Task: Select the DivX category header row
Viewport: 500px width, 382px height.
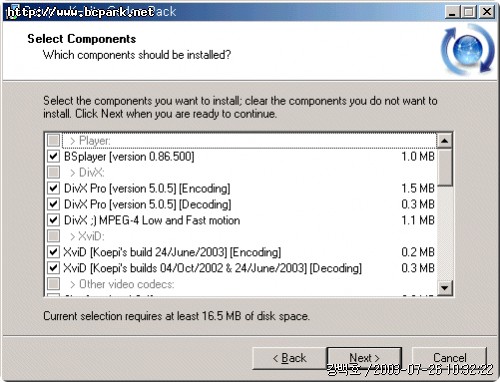Action: tap(241, 172)
